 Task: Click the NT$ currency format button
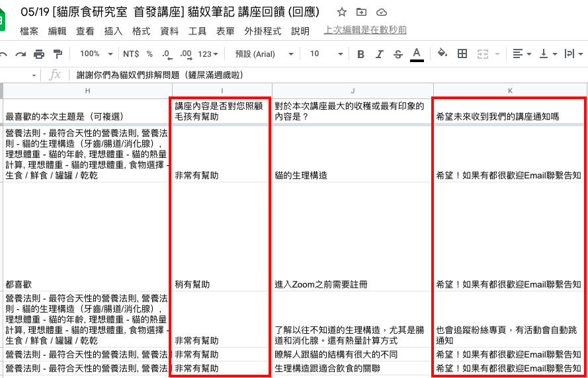click(x=131, y=54)
